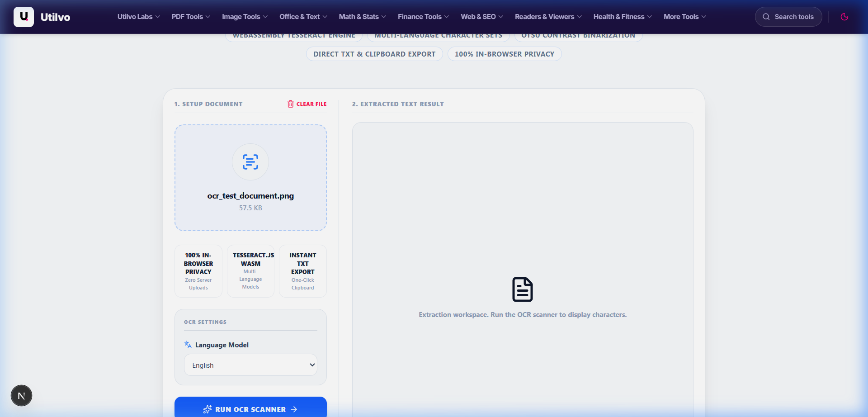Expand the More Tools menu
Screen dimensions: 868x417
[x=685, y=17]
